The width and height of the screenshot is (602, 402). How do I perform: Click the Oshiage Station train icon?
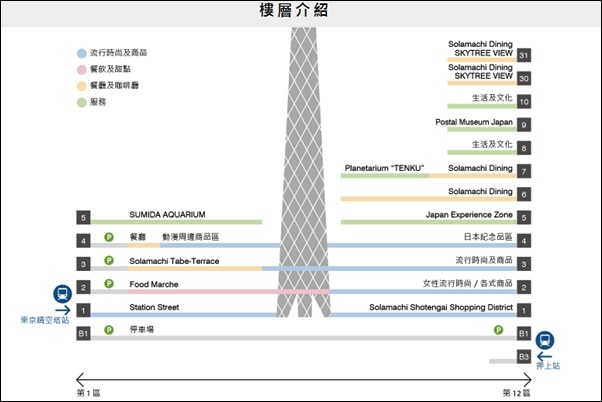tap(545, 340)
